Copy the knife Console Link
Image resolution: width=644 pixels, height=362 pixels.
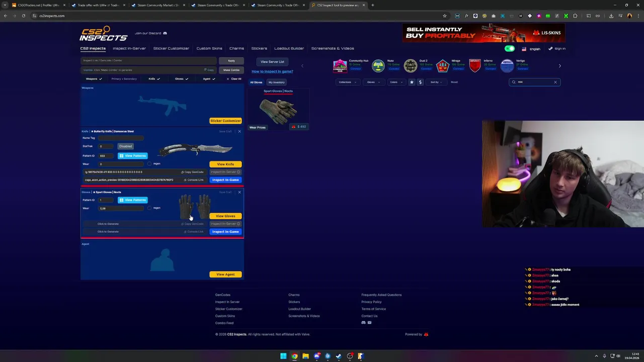click(x=194, y=180)
